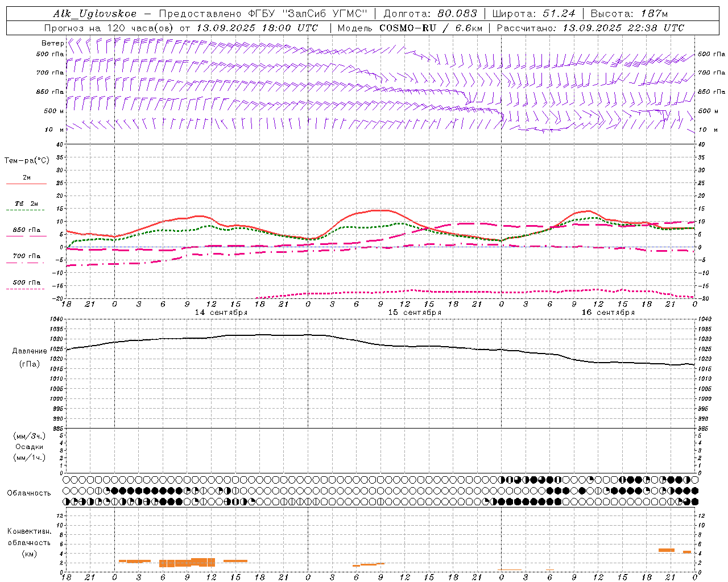Click the 'Рассчитано: 13.09.2025 22:38 UTC' timestamp

[590, 28]
